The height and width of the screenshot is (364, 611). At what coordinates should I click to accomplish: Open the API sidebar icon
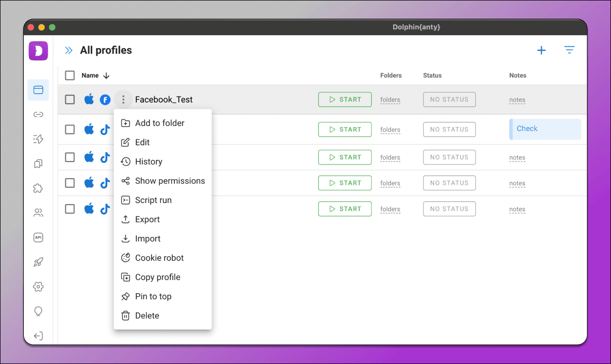coord(38,237)
